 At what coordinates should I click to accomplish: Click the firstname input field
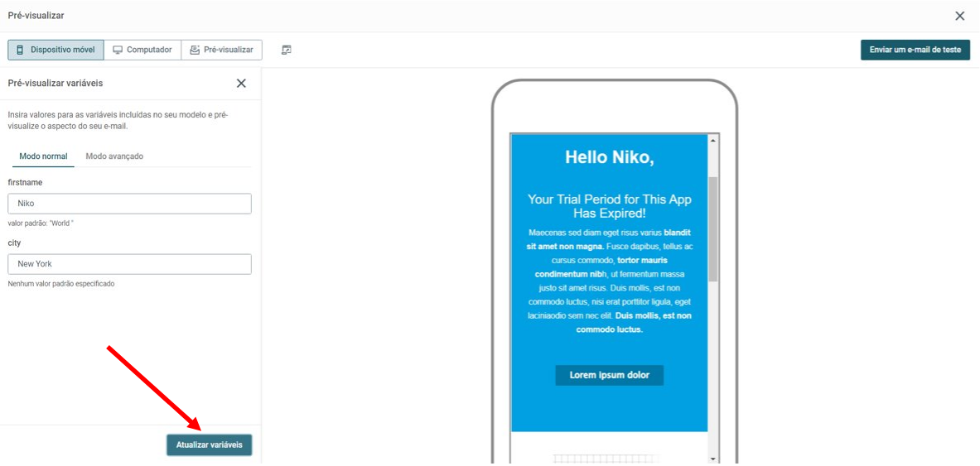click(x=129, y=204)
